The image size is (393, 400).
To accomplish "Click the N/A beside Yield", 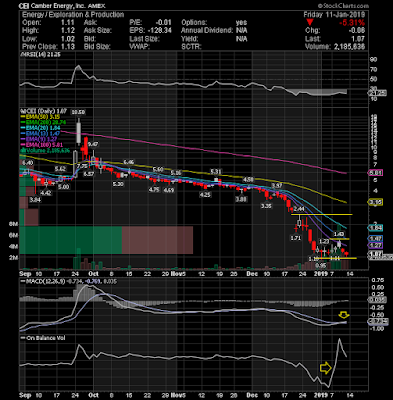I will (x=241, y=39).
